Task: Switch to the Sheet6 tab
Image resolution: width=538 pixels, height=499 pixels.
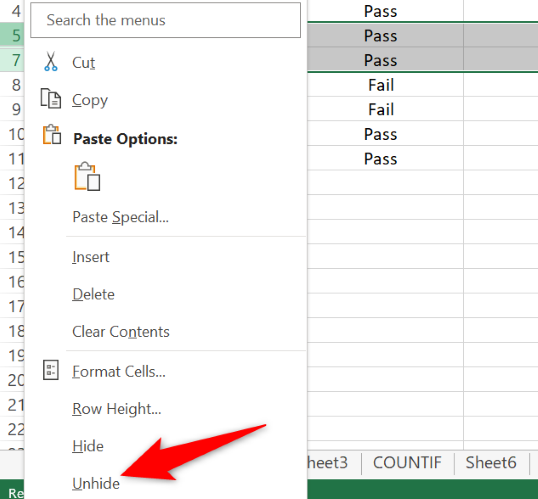Action: pos(491,463)
